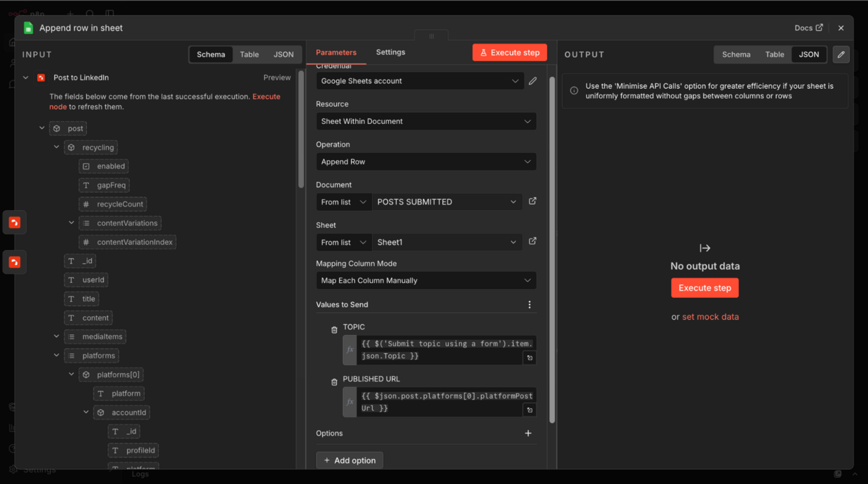The height and width of the screenshot is (484, 868).
Task: Open expression editor icon in PUBLISHED URL field
Action: point(529,410)
